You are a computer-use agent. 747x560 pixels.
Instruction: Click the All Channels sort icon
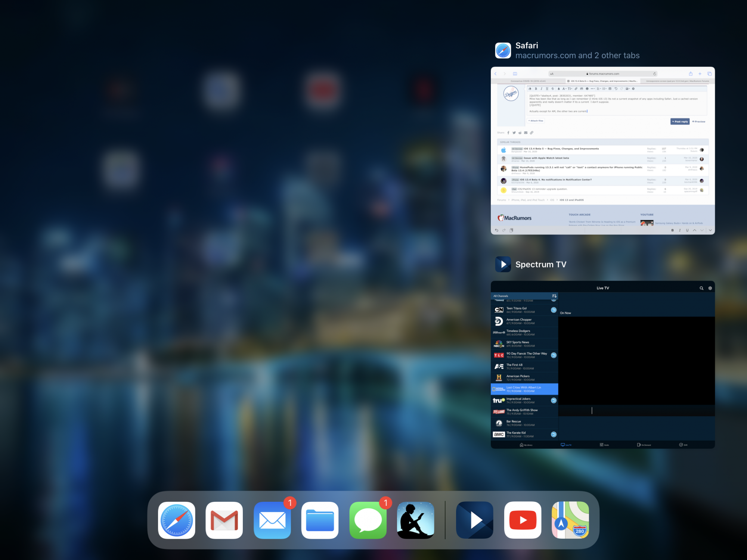pos(554,296)
